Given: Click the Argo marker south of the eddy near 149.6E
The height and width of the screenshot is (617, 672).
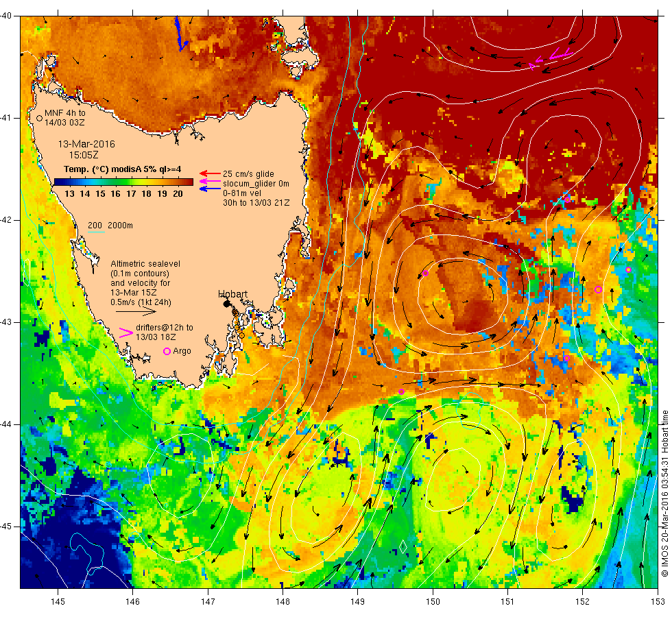Looking at the screenshot, I should tap(401, 391).
